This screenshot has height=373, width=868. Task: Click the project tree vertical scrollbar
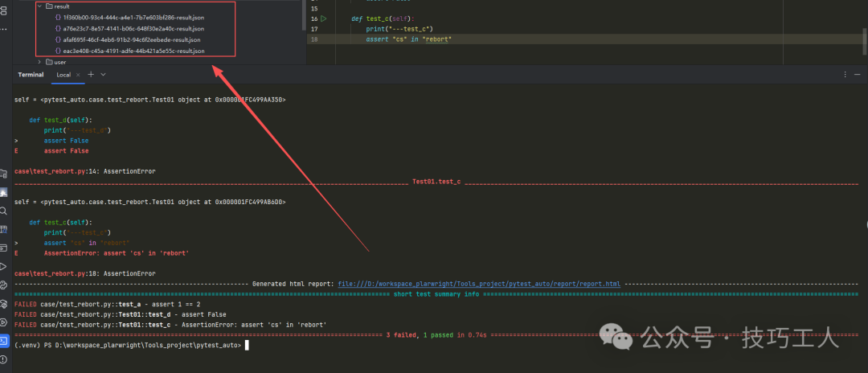(x=304, y=14)
